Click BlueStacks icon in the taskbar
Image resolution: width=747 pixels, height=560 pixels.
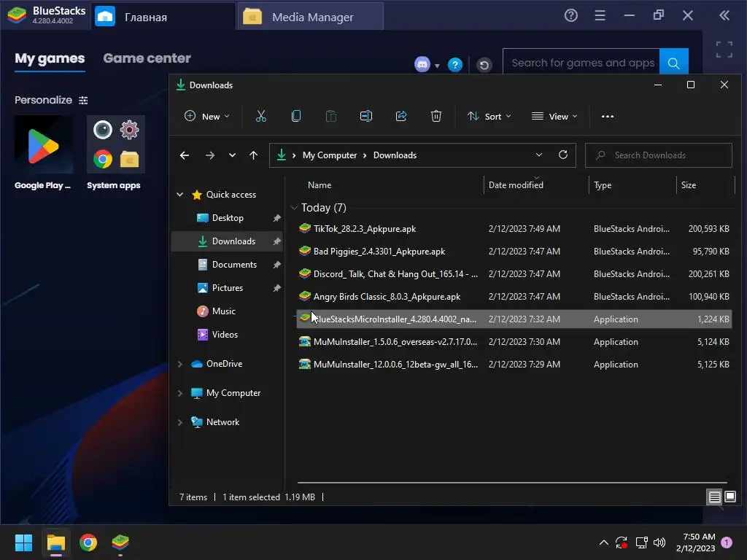coord(120,542)
